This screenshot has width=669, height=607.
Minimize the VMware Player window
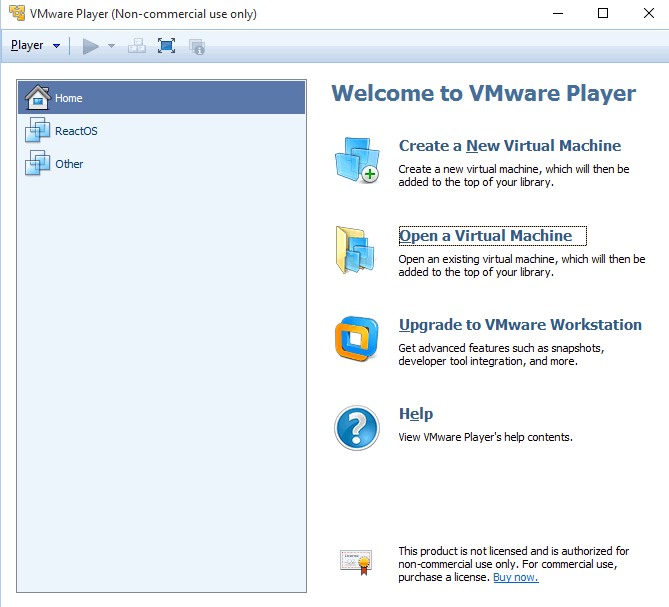[x=558, y=14]
